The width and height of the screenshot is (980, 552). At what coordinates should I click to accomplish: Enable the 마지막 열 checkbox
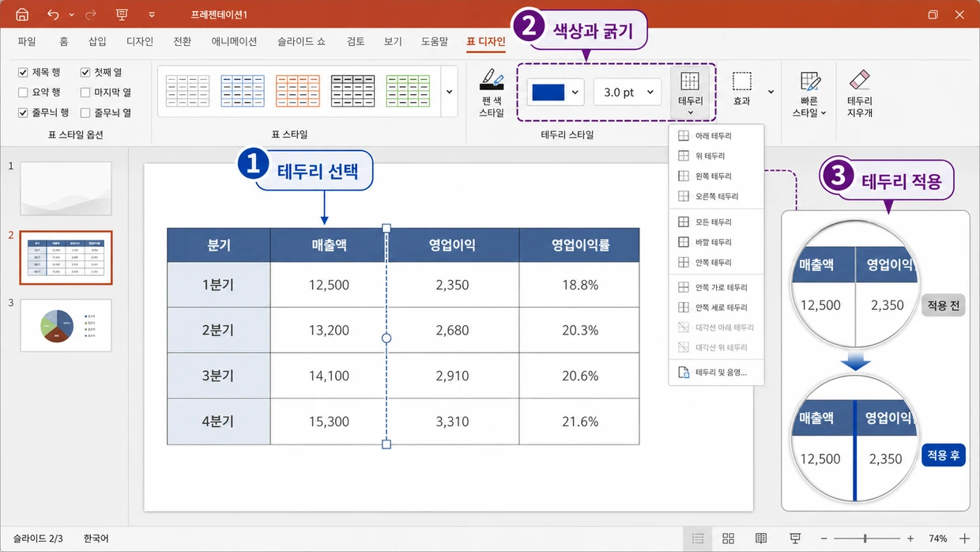click(85, 93)
